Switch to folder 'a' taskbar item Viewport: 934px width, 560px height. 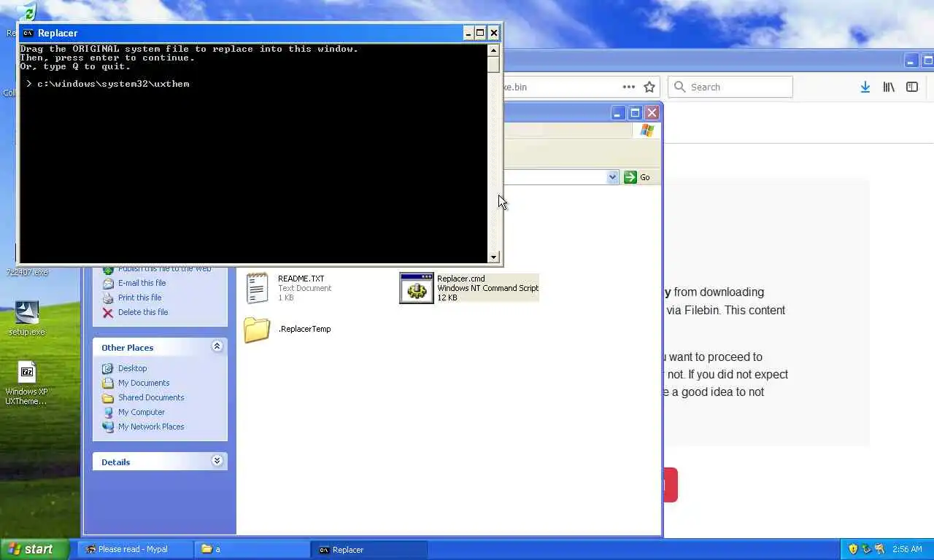252,549
